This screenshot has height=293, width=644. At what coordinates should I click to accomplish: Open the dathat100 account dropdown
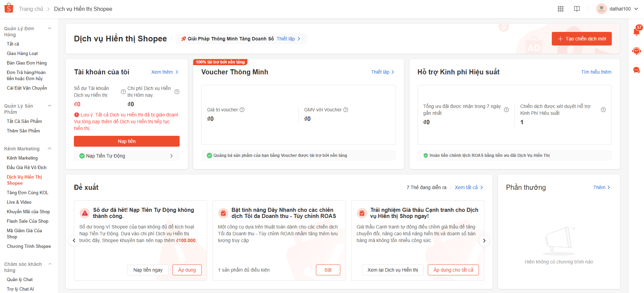click(618, 9)
